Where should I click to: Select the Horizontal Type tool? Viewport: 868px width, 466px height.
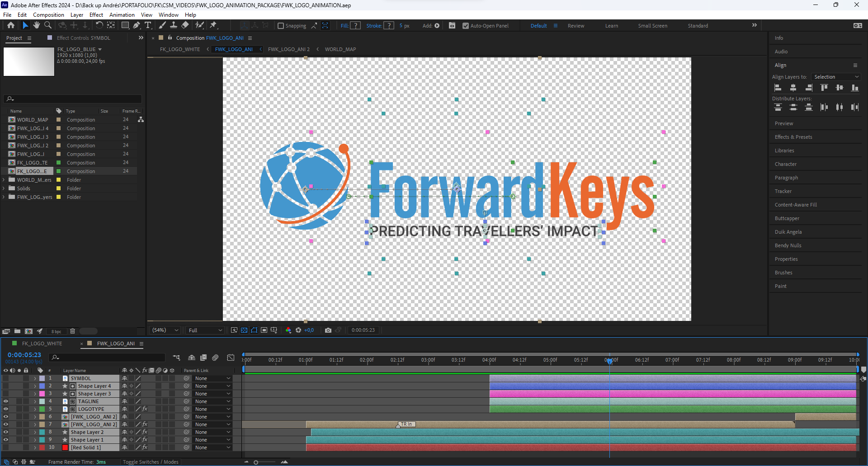[148, 25]
